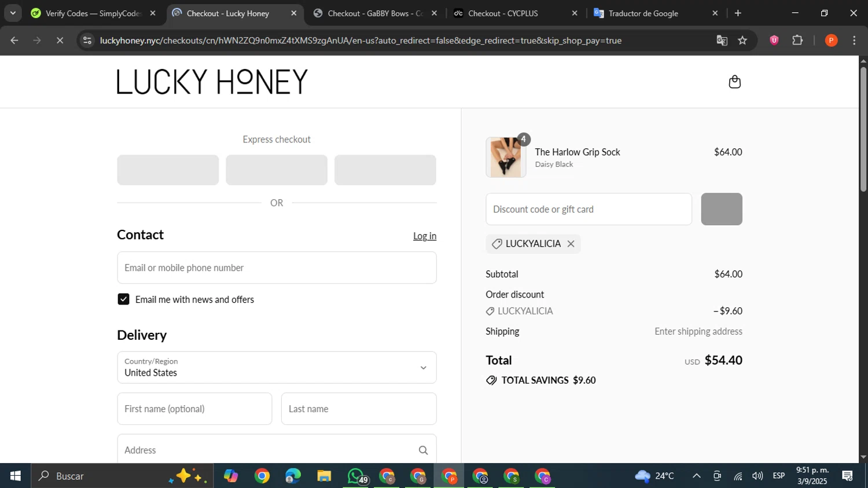Open the Extensions puzzle icon

[797, 41]
